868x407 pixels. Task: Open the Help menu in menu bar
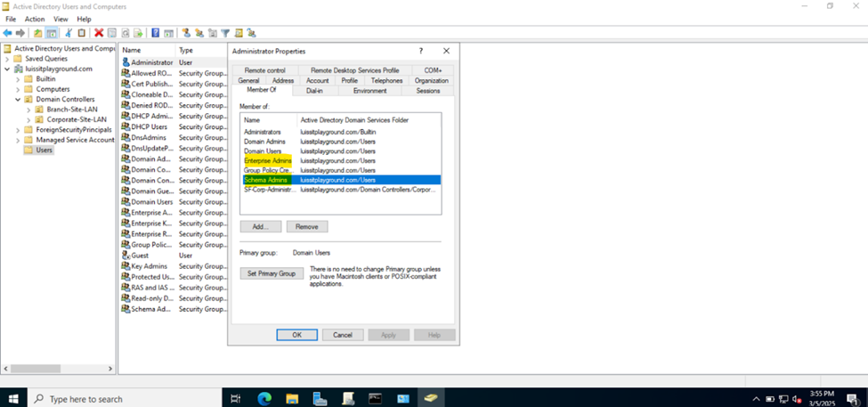click(x=85, y=19)
